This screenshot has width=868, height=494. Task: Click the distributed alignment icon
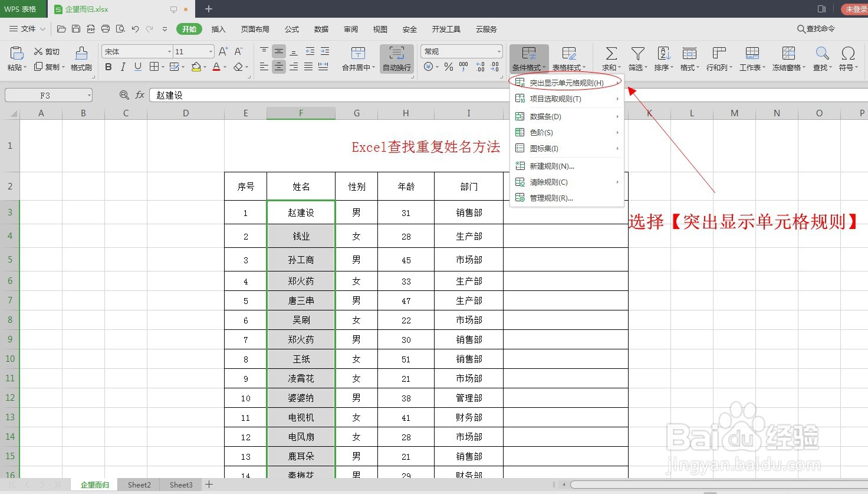pos(323,67)
